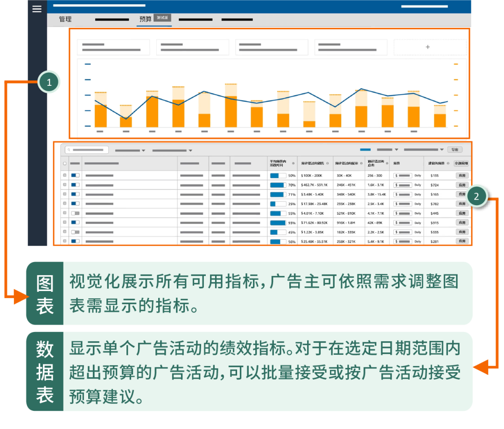Click the cell "5.4K - 9.1K"
The height and width of the screenshot is (429, 504).
[376, 242]
